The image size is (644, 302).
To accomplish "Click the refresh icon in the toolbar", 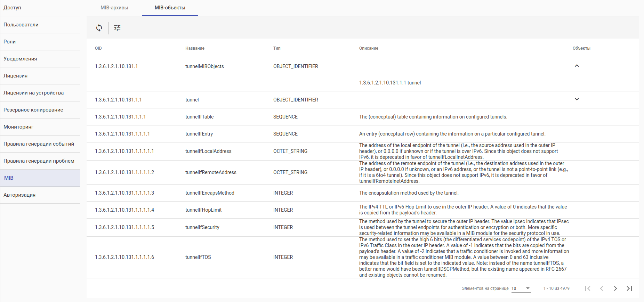I will pos(99,28).
